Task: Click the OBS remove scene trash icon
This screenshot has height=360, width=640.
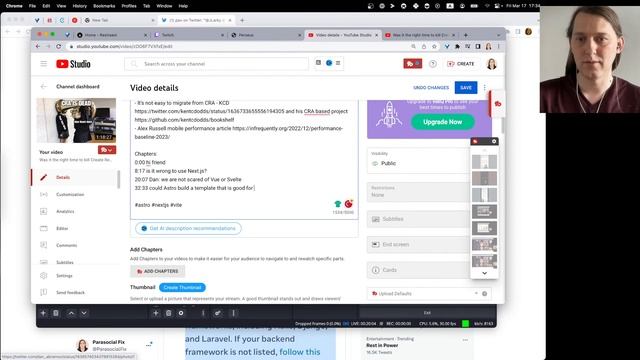Action: [x=56, y=313]
